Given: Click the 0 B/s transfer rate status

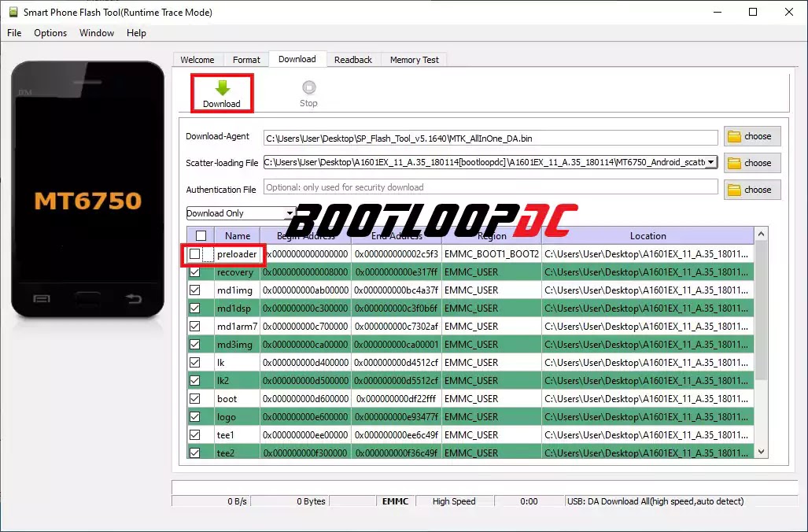Looking at the screenshot, I should click(x=237, y=501).
